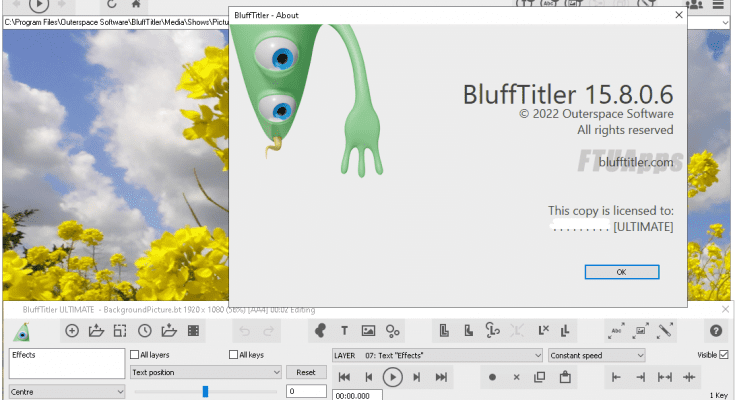Image resolution: width=735 pixels, height=400 pixels.
Task: Click the Text position slider handle
Action: tap(205, 391)
